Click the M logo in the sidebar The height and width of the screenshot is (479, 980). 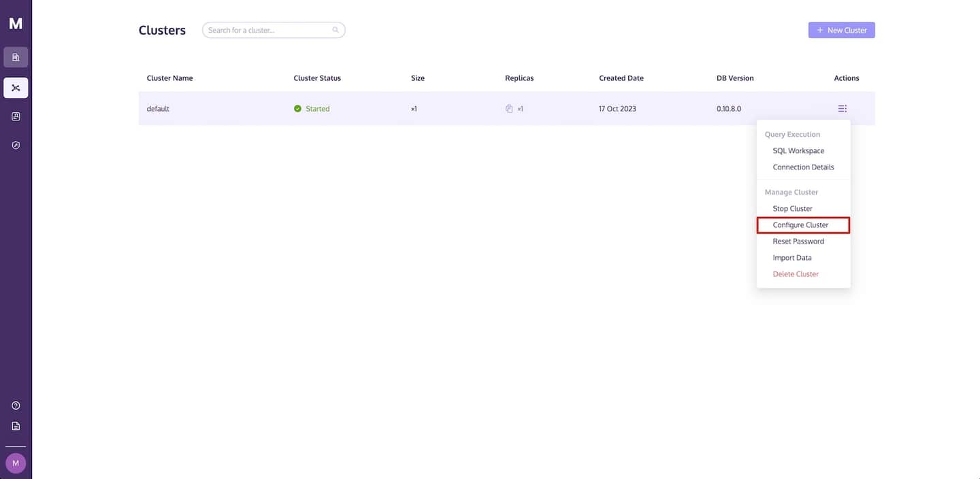click(16, 24)
